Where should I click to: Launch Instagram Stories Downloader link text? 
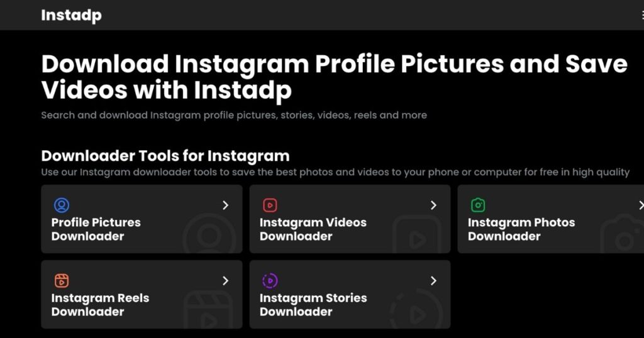[x=313, y=305]
